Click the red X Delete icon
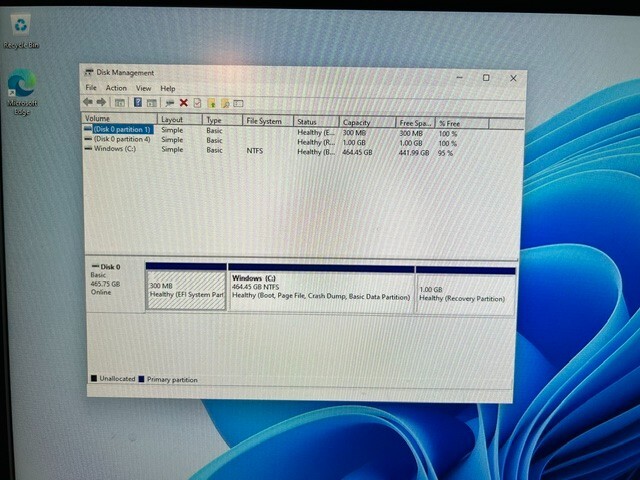640x480 pixels. point(184,102)
